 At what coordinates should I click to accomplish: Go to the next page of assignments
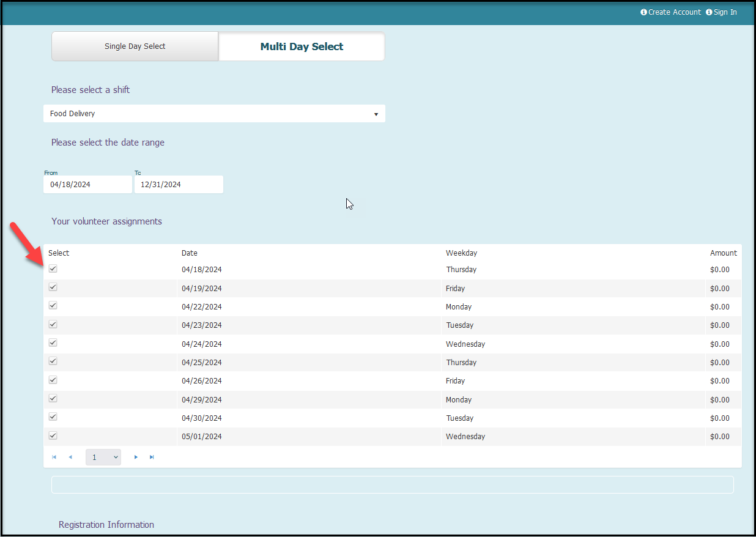(x=136, y=457)
